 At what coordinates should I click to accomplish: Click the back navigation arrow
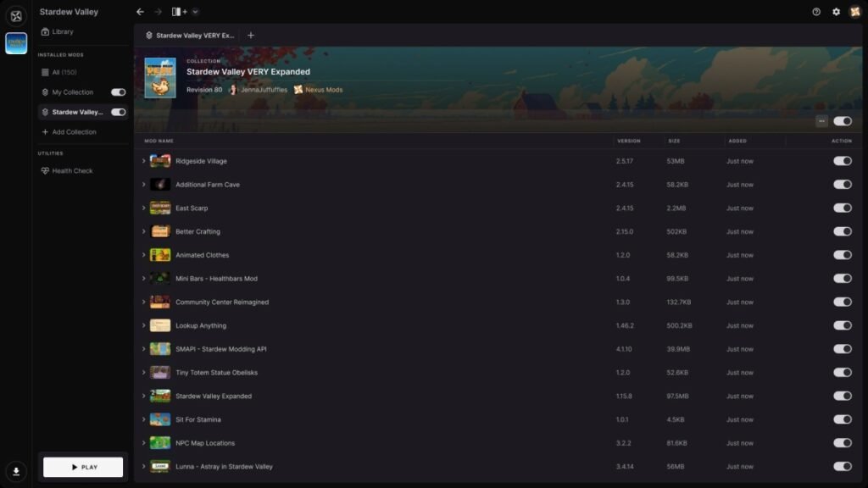pyautogui.click(x=140, y=12)
